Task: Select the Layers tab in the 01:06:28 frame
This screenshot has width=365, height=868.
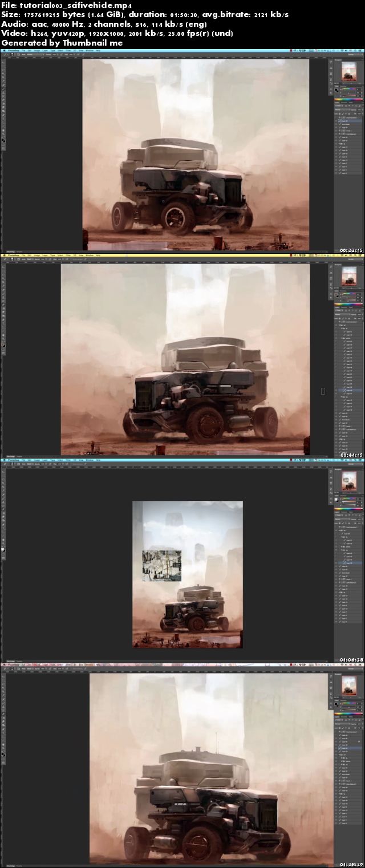Action: (x=337, y=512)
